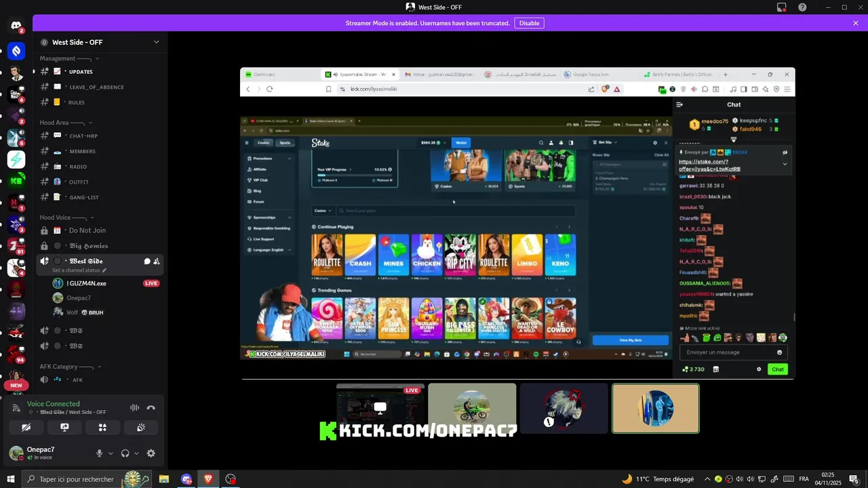
Task: Open the soundboard in voice panel
Action: [141, 427]
